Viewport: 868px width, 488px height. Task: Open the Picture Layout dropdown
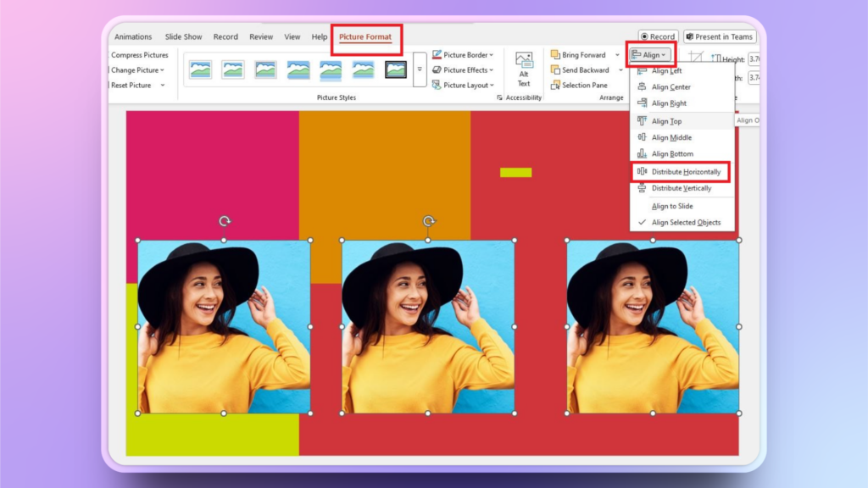[463, 86]
